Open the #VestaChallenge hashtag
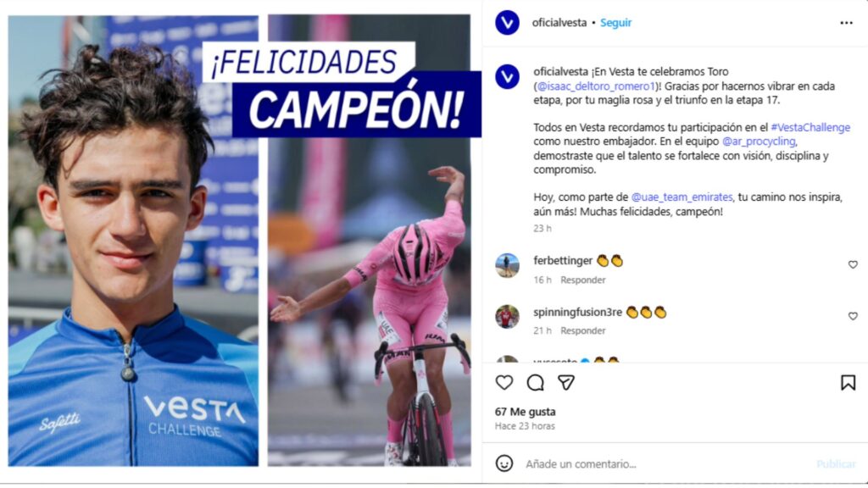868x488 pixels. click(810, 127)
